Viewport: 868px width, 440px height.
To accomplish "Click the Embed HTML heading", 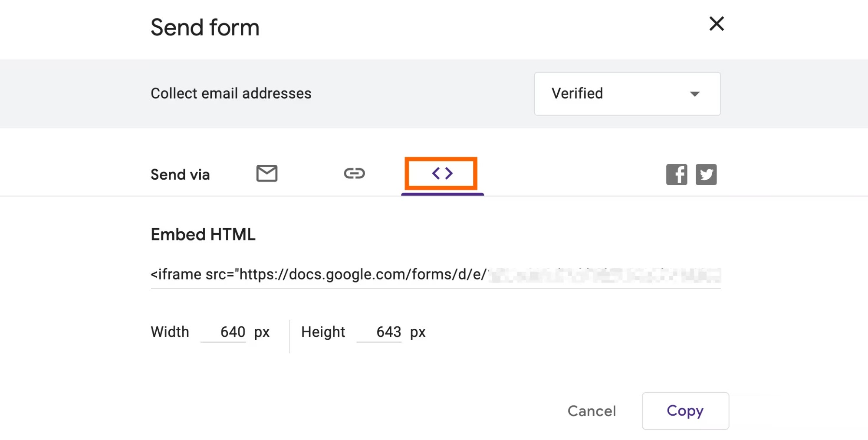I will (203, 235).
